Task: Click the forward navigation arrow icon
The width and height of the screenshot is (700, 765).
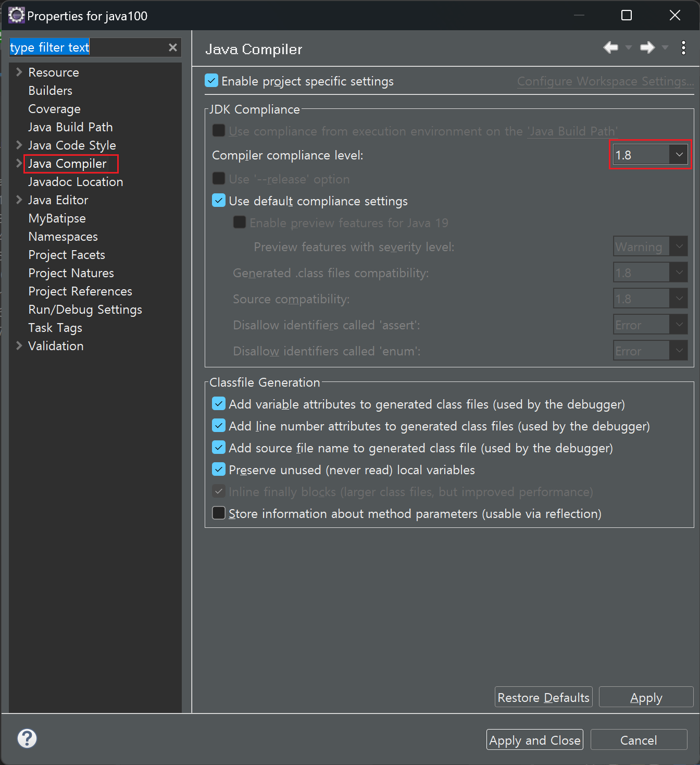Action: [x=647, y=48]
